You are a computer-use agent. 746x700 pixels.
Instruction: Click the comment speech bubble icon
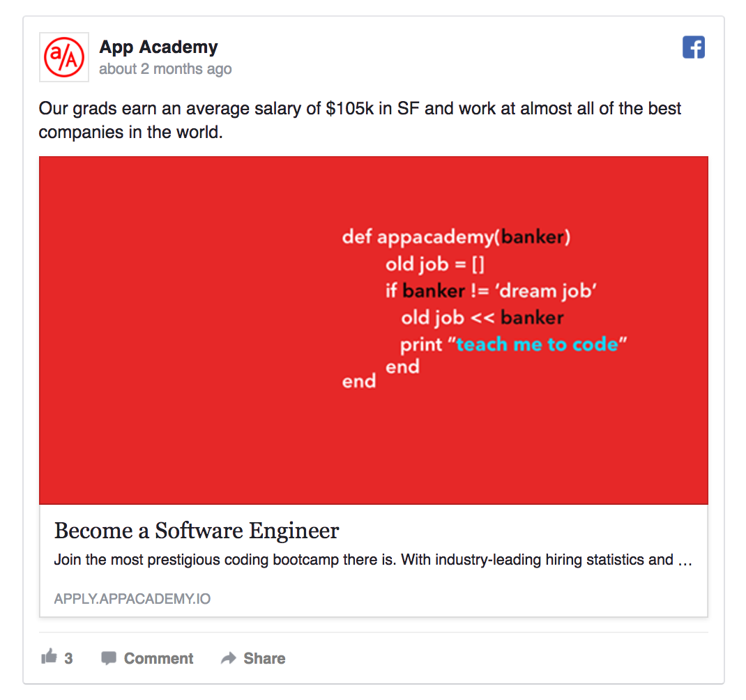(109, 658)
